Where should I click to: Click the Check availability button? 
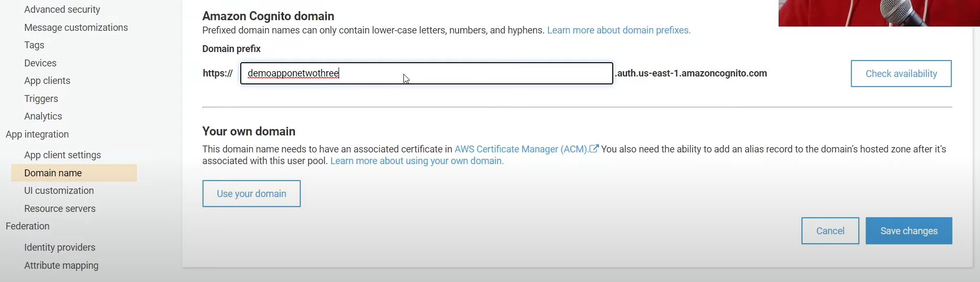click(x=901, y=74)
